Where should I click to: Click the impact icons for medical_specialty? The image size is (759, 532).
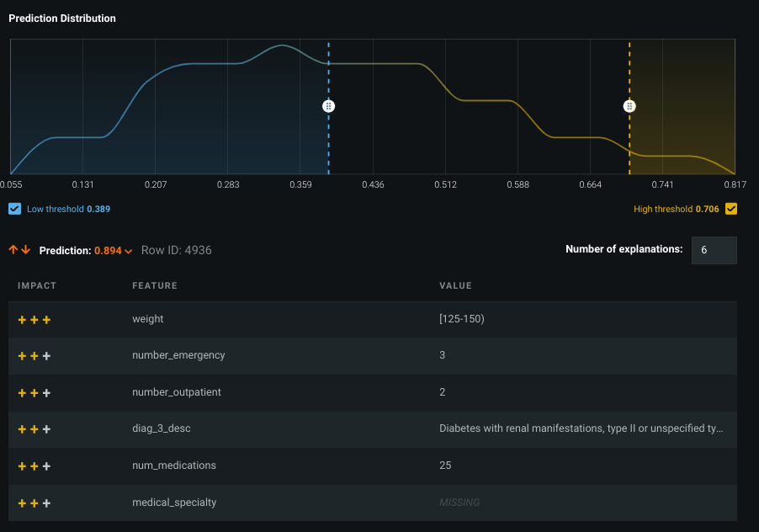34,503
